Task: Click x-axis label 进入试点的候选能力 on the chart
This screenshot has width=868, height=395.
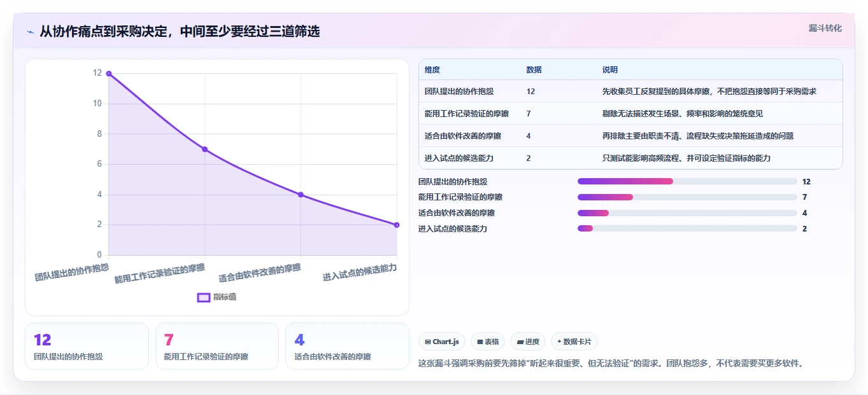Action: click(360, 272)
